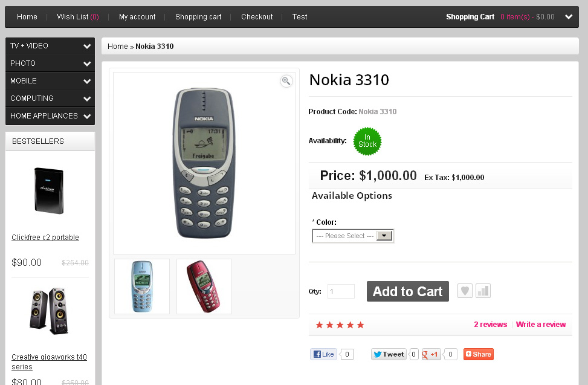This screenshot has width=588, height=385.
Task: Click the five-star rating icons
Action: (340, 325)
